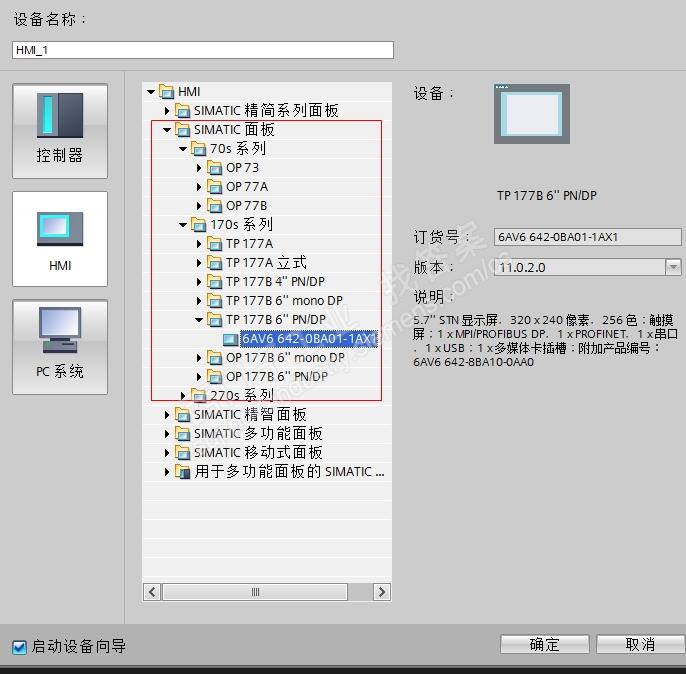The height and width of the screenshot is (674, 686).
Task: Select the 6AV6 642-0BA01-1AX1 tree entry
Action: 309,339
